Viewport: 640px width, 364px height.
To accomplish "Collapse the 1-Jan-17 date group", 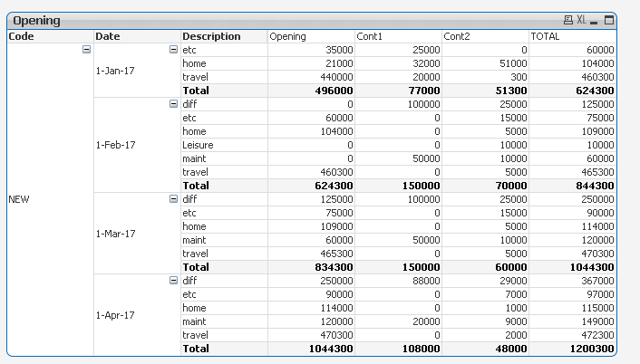I will coord(173,49).
